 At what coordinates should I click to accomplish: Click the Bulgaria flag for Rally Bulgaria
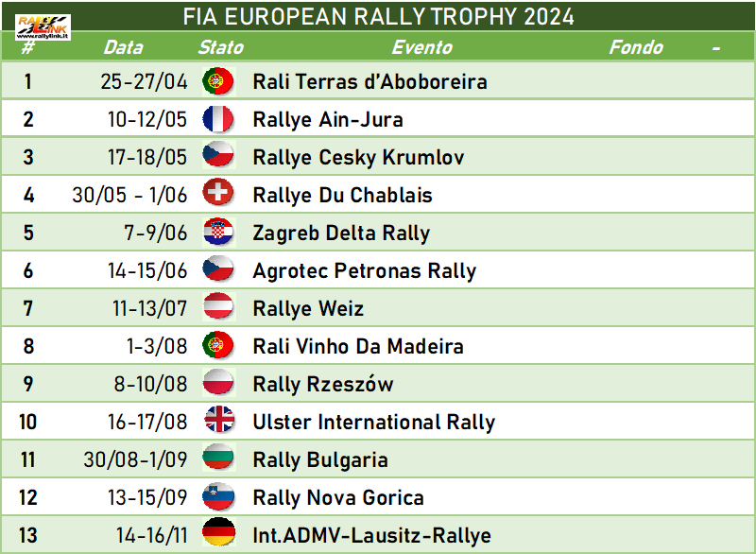pyautogui.click(x=218, y=459)
